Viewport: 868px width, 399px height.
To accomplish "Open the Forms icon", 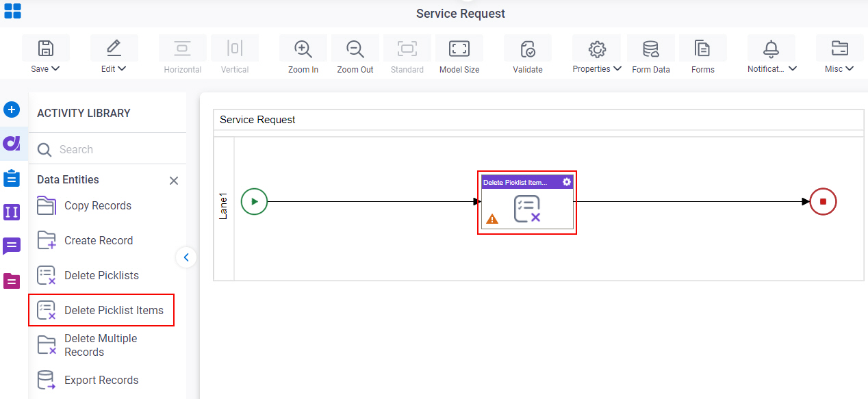I will click(x=702, y=49).
